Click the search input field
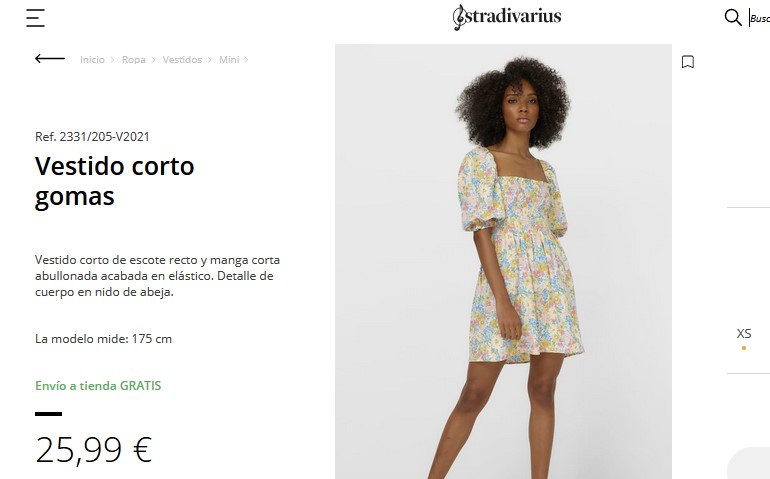The image size is (770, 479). coord(759,18)
